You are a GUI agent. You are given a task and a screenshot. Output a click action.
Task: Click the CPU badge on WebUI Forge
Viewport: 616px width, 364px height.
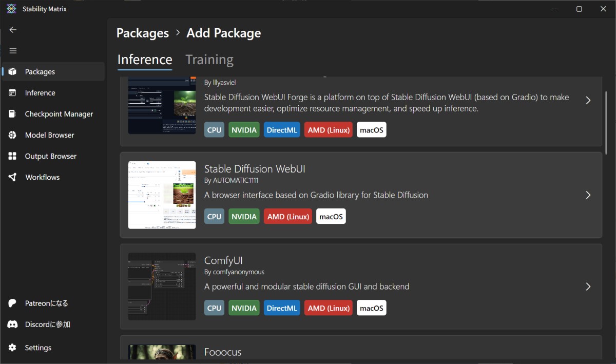point(215,130)
